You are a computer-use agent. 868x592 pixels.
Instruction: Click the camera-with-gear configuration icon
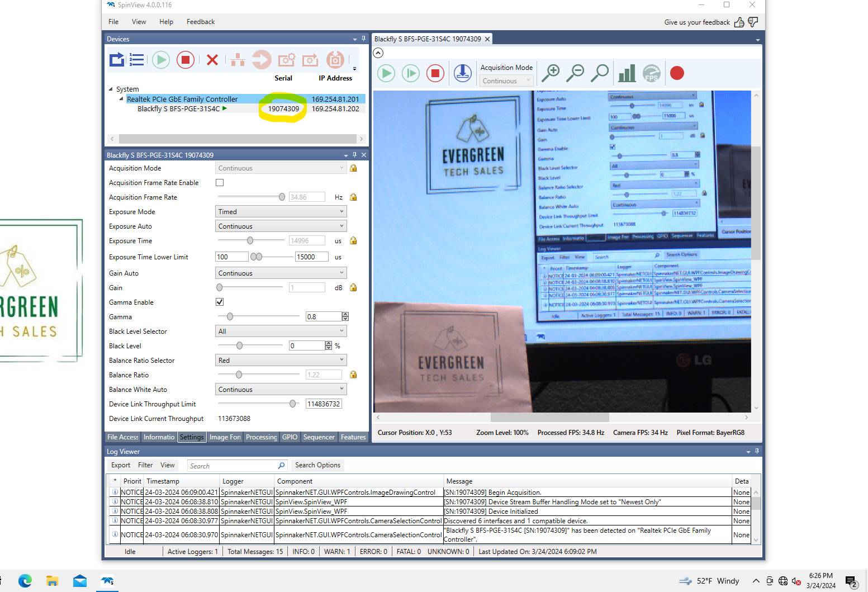pos(287,59)
